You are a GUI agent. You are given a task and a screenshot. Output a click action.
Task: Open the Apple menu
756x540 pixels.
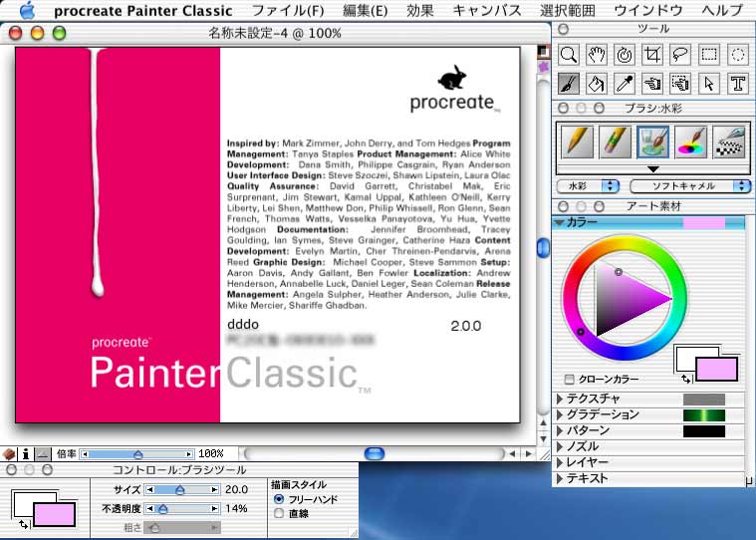point(27,10)
